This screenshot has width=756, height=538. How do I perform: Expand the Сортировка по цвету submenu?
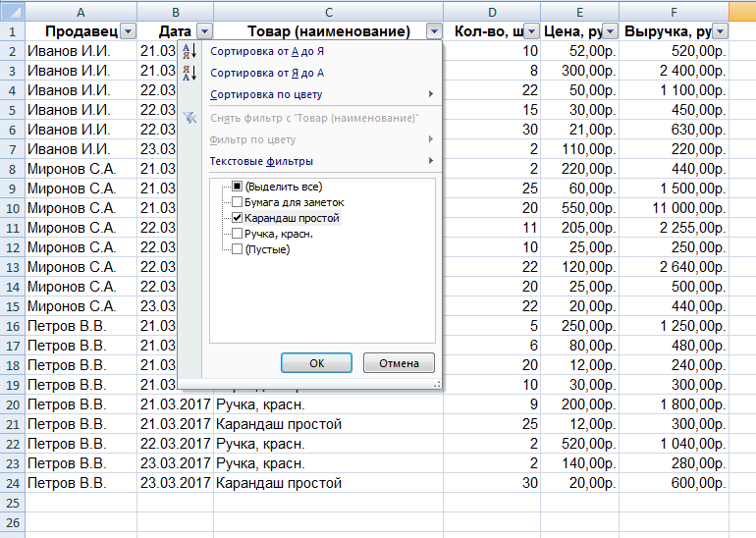pos(322,94)
